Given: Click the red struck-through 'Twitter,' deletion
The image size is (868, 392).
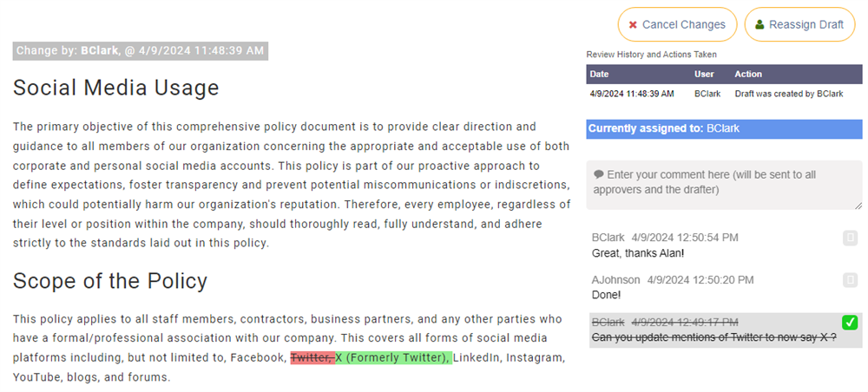Looking at the screenshot, I should click(x=312, y=357).
